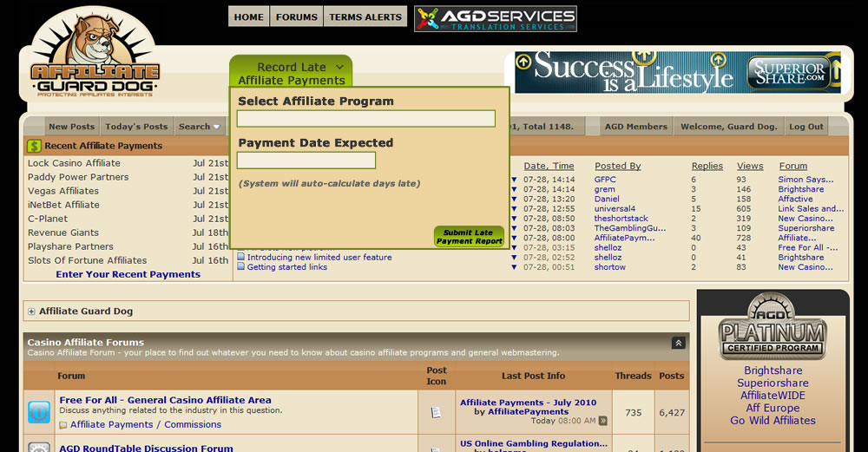The width and height of the screenshot is (868, 452).
Task: Open Slots Of Fortune Affiliates payment entry
Action: (88, 260)
